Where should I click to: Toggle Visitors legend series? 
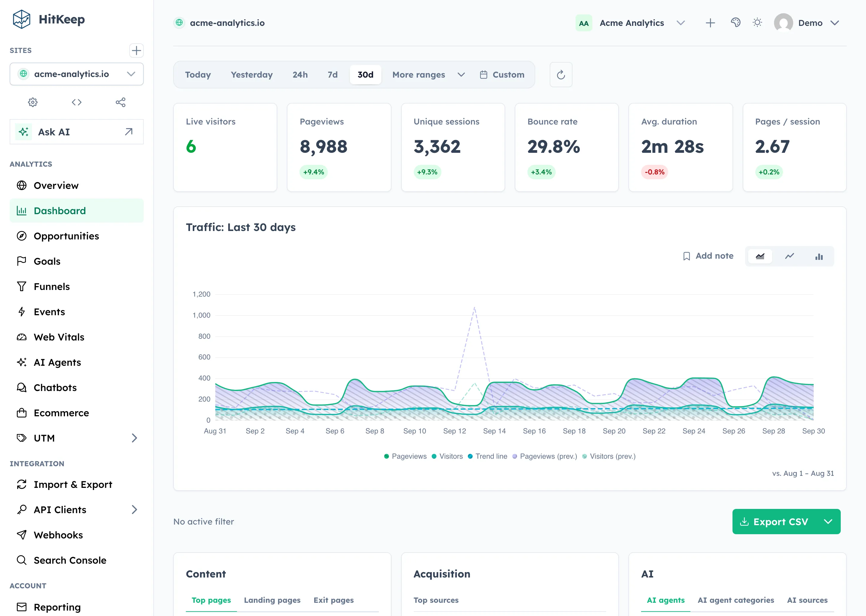tap(447, 456)
